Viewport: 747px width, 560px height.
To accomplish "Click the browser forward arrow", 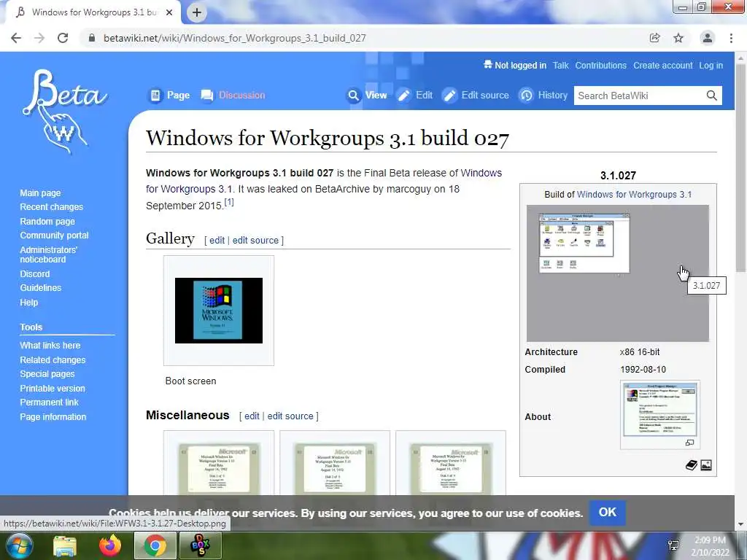I will point(39,38).
